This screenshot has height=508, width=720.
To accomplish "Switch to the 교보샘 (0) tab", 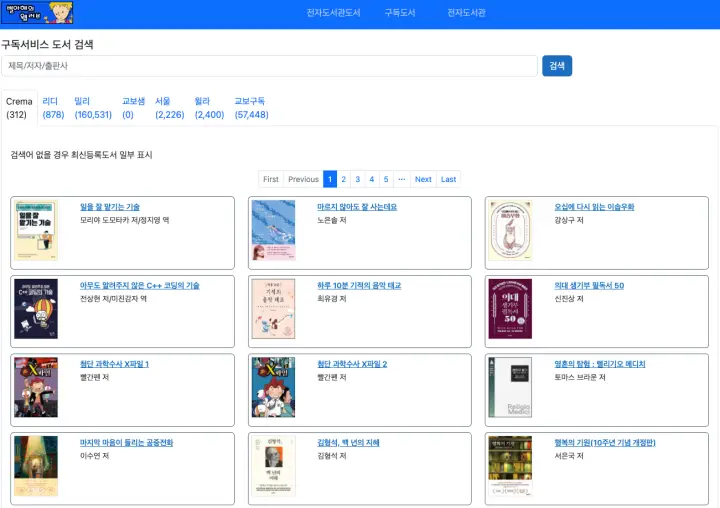I will (133, 108).
